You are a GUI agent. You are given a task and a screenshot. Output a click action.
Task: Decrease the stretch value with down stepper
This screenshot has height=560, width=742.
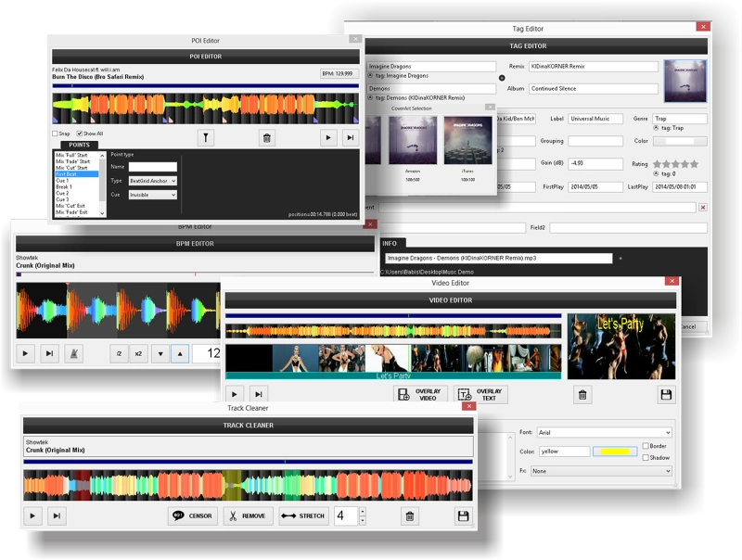[x=363, y=520]
